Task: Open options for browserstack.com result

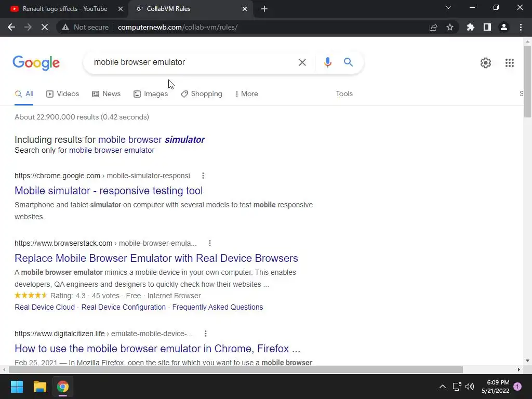Action: (x=210, y=243)
